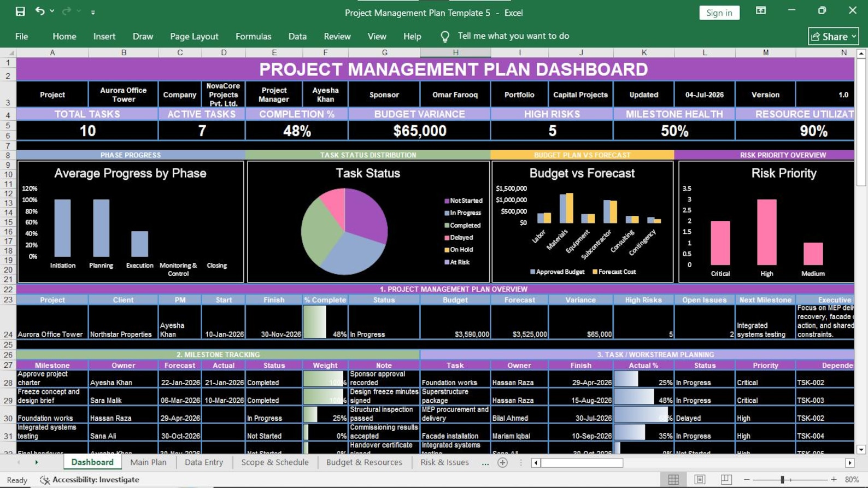Click the zoom out minus icon

coord(747,480)
